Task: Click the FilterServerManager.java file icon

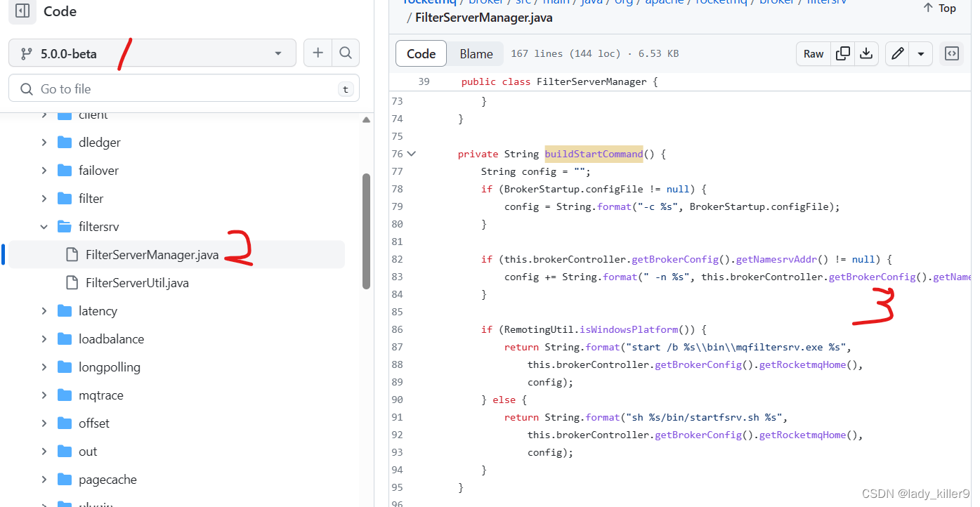Action: click(x=72, y=255)
